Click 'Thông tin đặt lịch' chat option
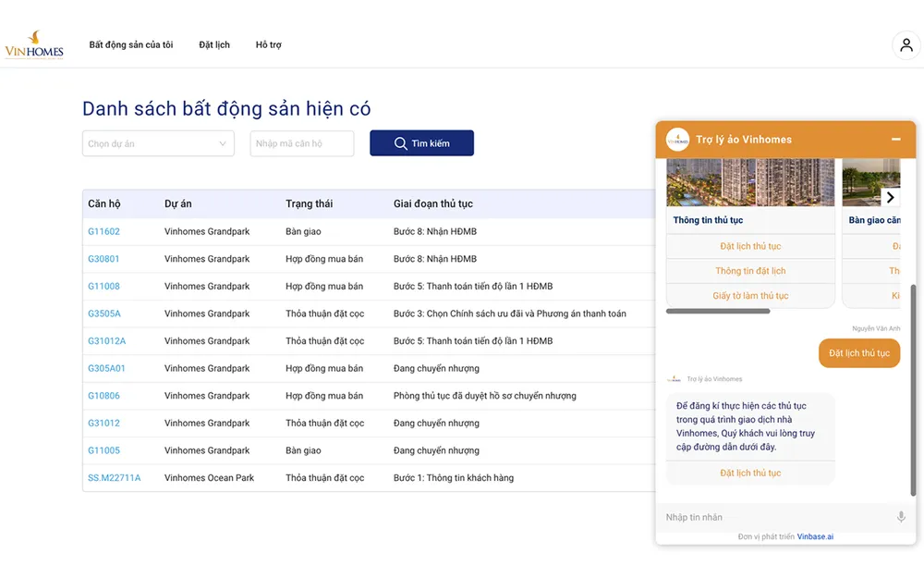Screen dimensions: 924x578 [750, 271]
